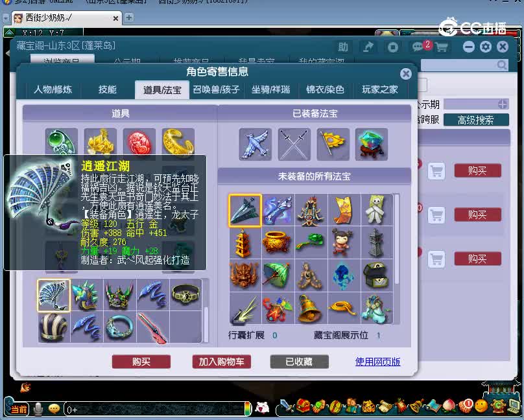Select the red spear item

(152, 327)
